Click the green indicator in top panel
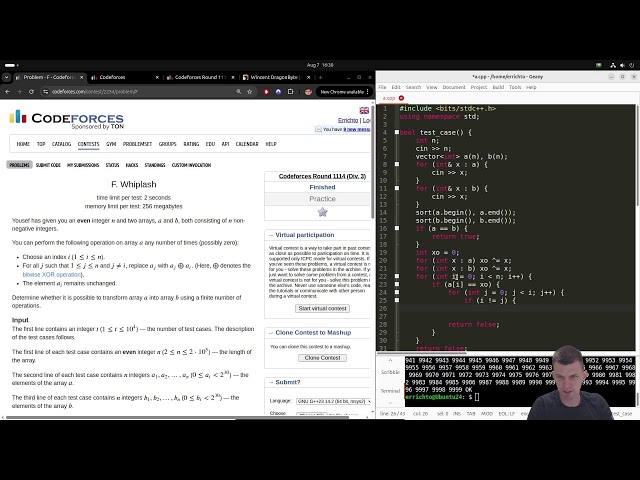The height and width of the screenshot is (480, 640). tap(598, 65)
